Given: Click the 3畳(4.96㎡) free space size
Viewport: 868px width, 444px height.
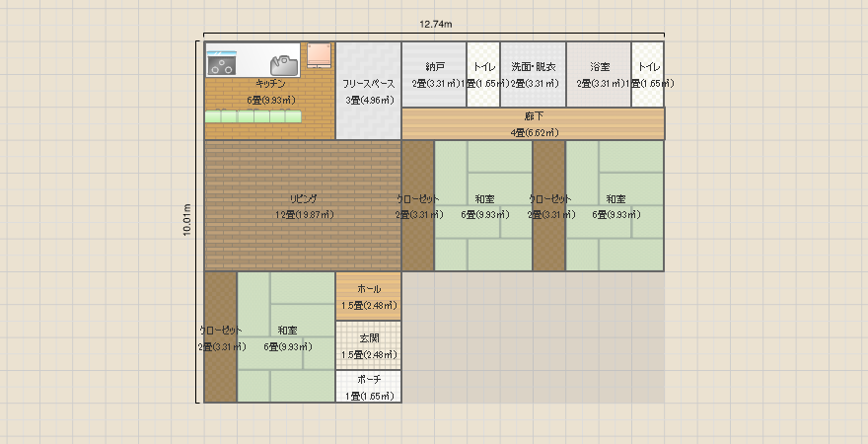Looking at the screenshot, I should pyautogui.click(x=369, y=101).
